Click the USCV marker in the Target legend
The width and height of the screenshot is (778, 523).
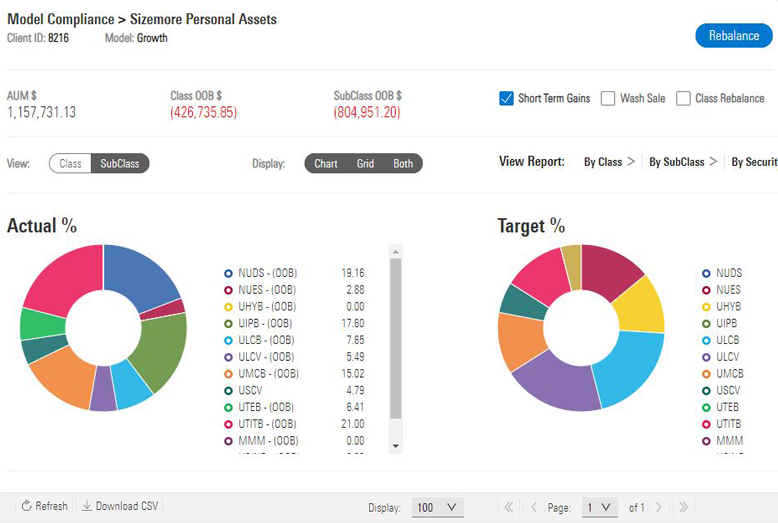706,391
